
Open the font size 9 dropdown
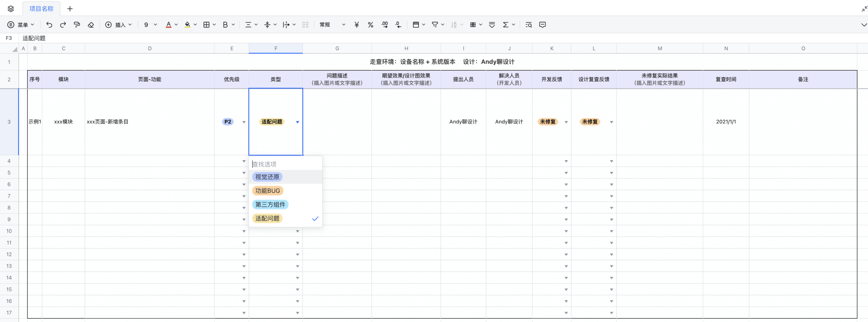[150, 25]
